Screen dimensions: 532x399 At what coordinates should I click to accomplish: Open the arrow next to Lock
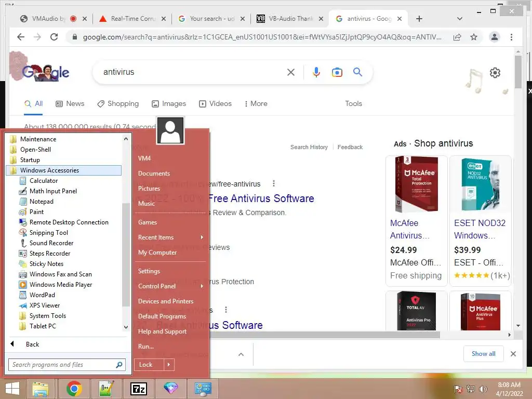click(x=169, y=365)
